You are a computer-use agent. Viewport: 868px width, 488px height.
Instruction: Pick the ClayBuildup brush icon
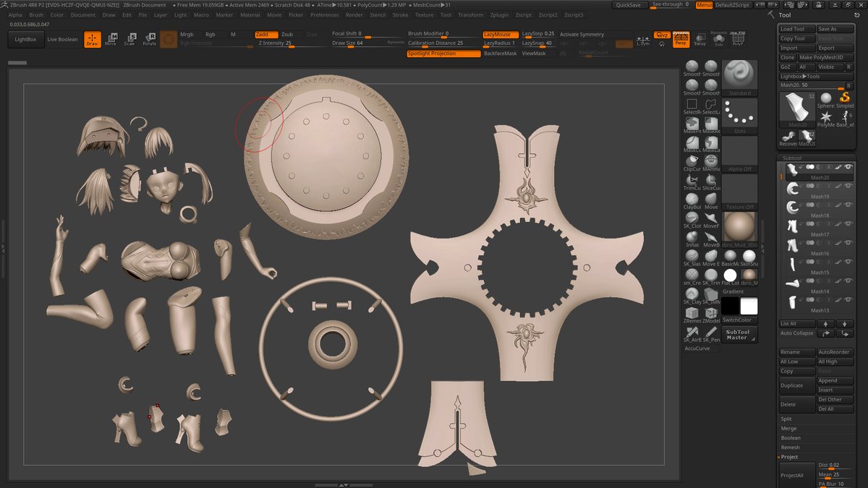pyautogui.click(x=692, y=200)
